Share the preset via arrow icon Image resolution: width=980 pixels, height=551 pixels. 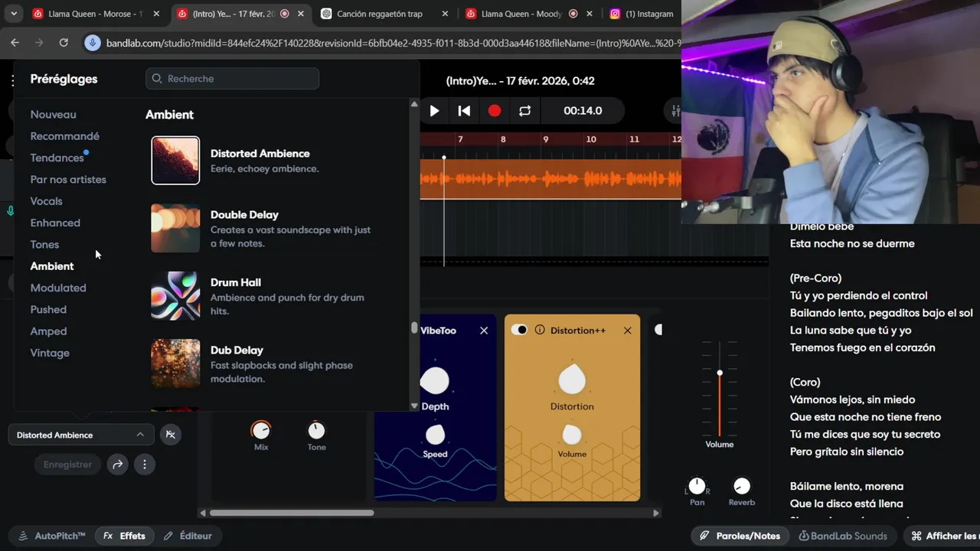(x=117, y=465)
